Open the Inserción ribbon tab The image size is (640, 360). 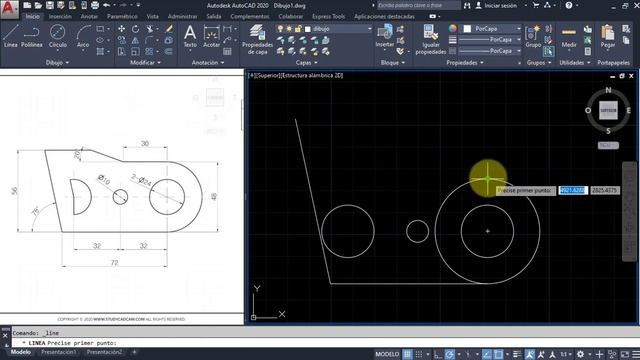click(60, 16)
